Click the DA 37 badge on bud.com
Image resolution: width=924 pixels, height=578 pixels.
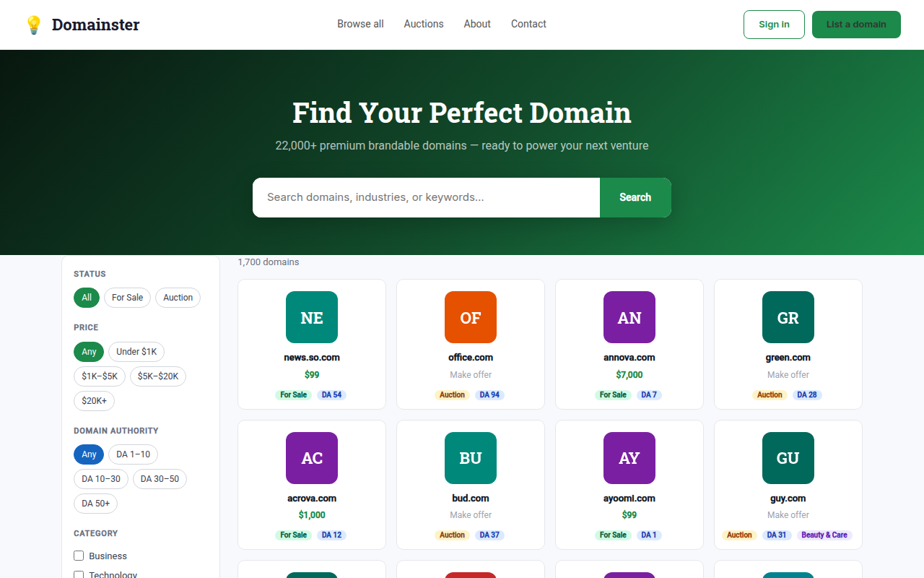point(489,535)
